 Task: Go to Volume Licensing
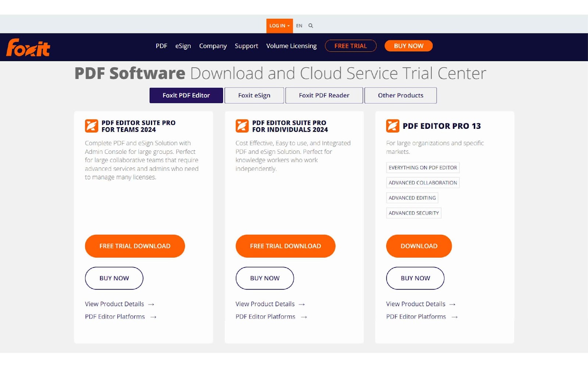click(x=291, y=46)
